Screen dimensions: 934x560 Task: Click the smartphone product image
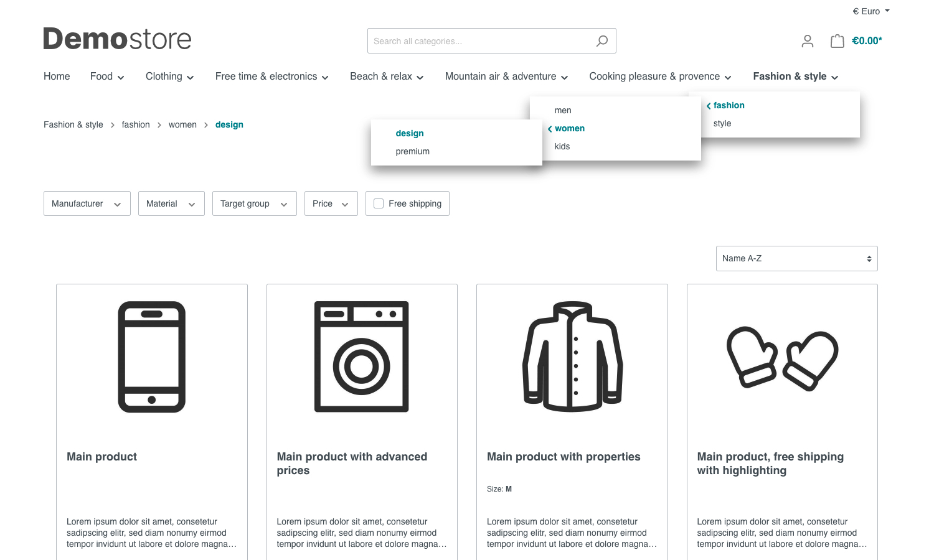(x=152, y=357)
